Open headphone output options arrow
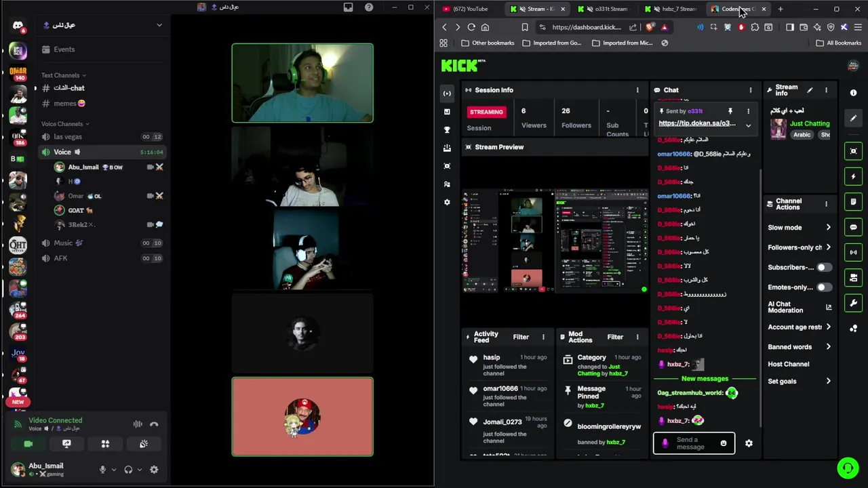This screenshot has height=488, width=868. coord(139,470)
